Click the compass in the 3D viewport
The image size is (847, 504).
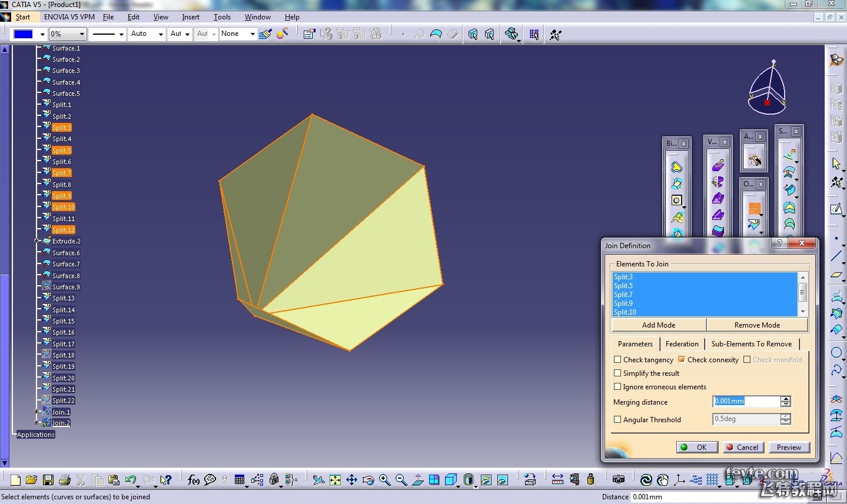tap(768, 88)
